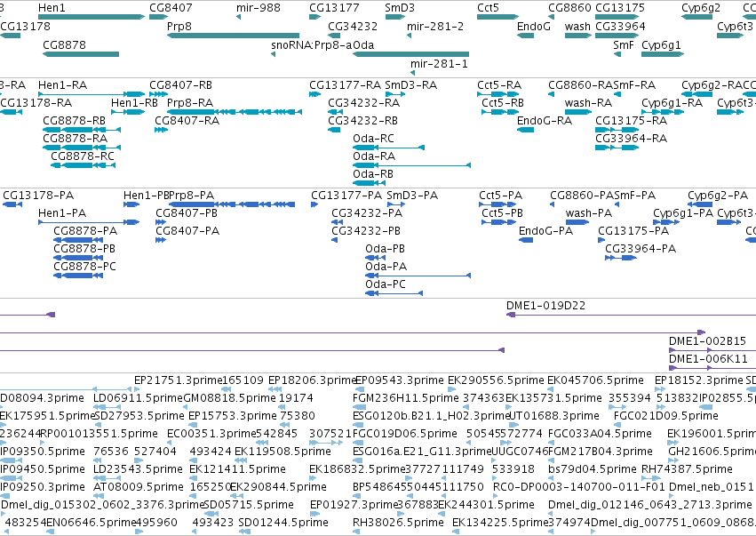Select the Oda-RC transcript label
This screenshot has height=536, width=756.
[x=373, y=139]
